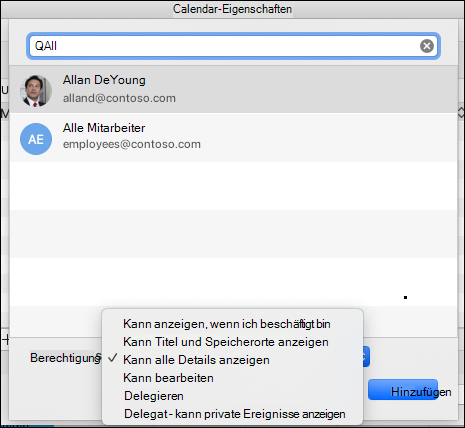
Task: Click the AE avatar circle
Action: (x=36, y=139)
